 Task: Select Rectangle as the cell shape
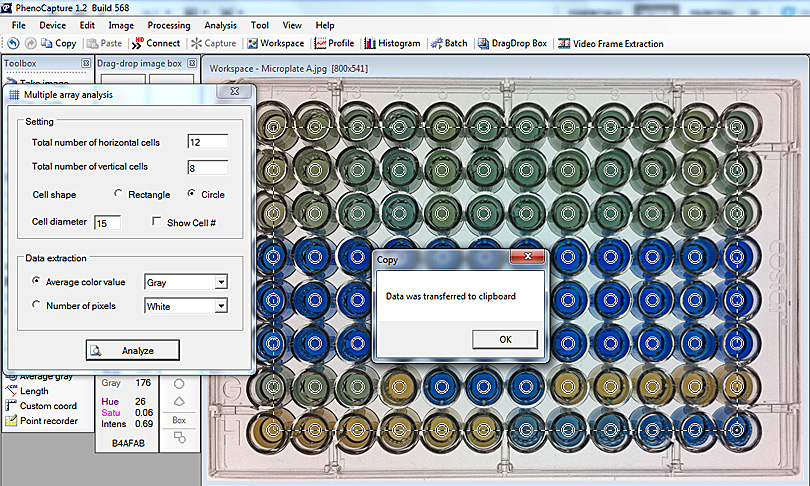click(119, 194)
